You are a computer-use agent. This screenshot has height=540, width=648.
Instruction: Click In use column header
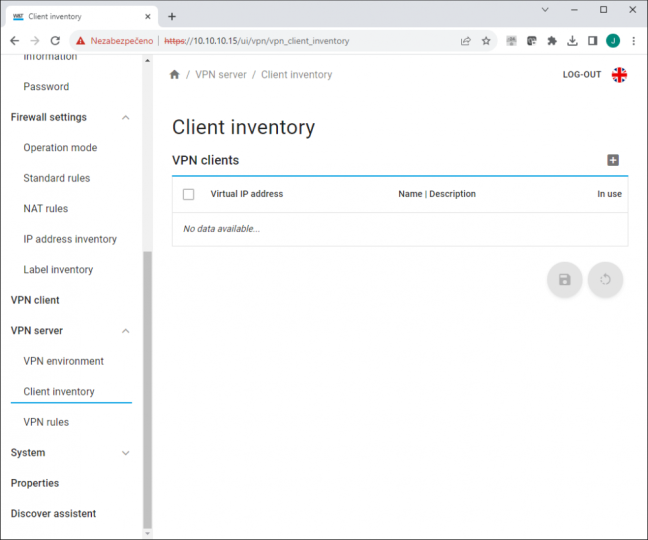pyautogui.click(x=609, y=194)
